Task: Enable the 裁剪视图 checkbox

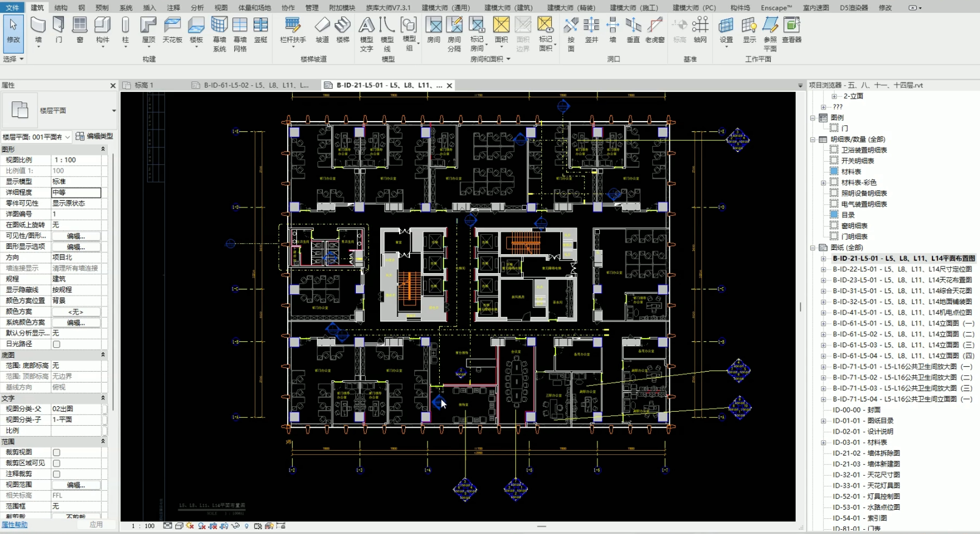Action: coord(57,453)
